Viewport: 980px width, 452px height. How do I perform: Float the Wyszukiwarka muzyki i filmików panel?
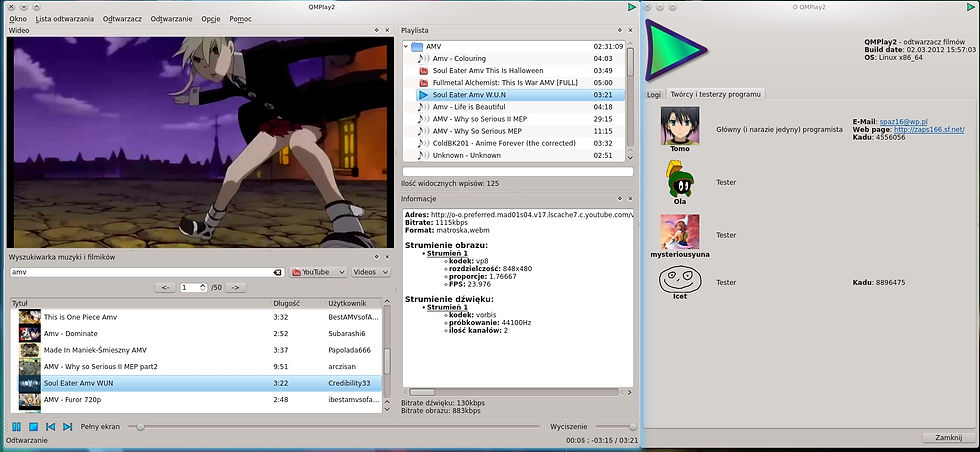click(376, 256)
